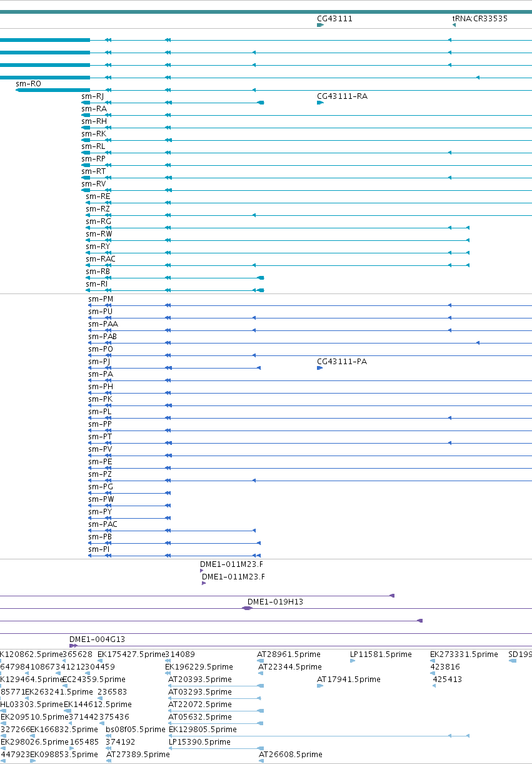This screenshot has width=532, height=764.
Task: Pick the sm-RG transcript label
Action: click(98, 222)
